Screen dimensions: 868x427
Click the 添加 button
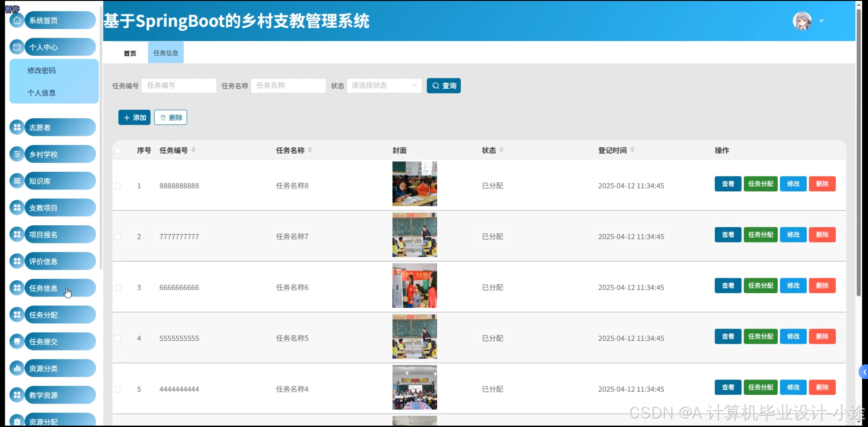point(134,117)
